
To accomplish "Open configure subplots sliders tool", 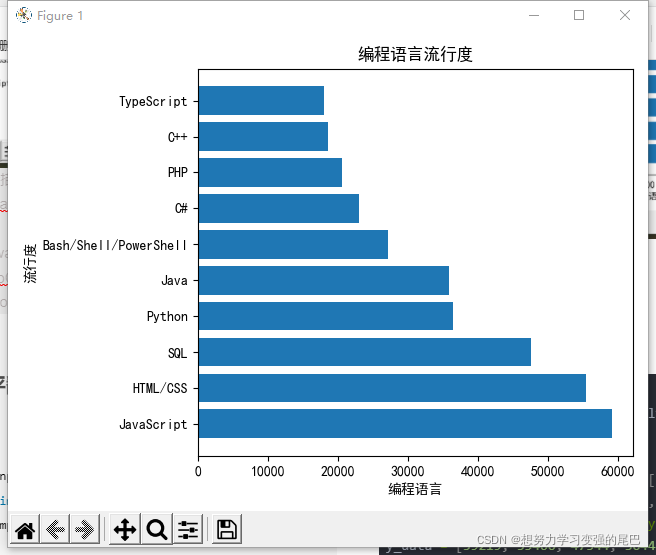I will coord(188,529).
